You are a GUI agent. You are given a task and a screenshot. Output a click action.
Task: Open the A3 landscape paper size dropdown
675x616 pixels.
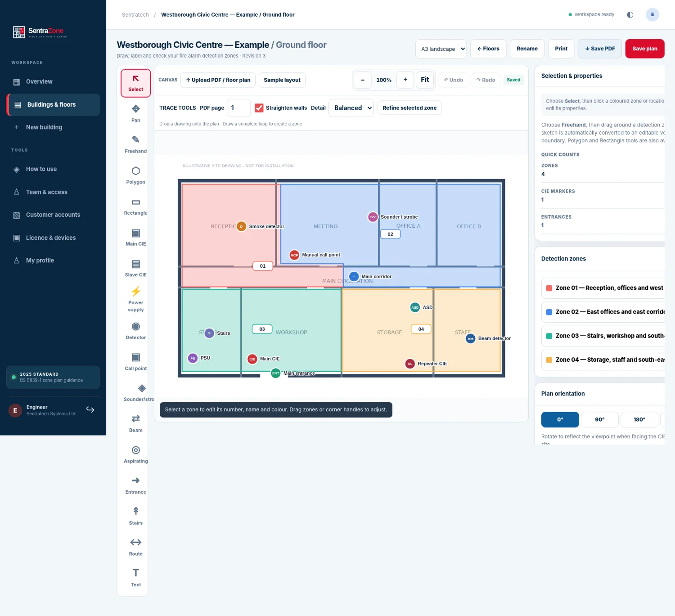[441, 49]
